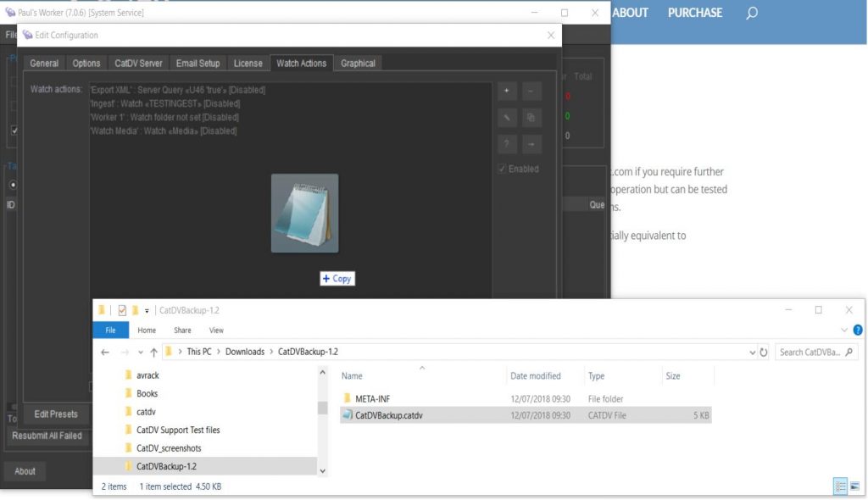Sort files by Date modified column
The height and width of the screenshot is (500, 868).
(536, 376)
